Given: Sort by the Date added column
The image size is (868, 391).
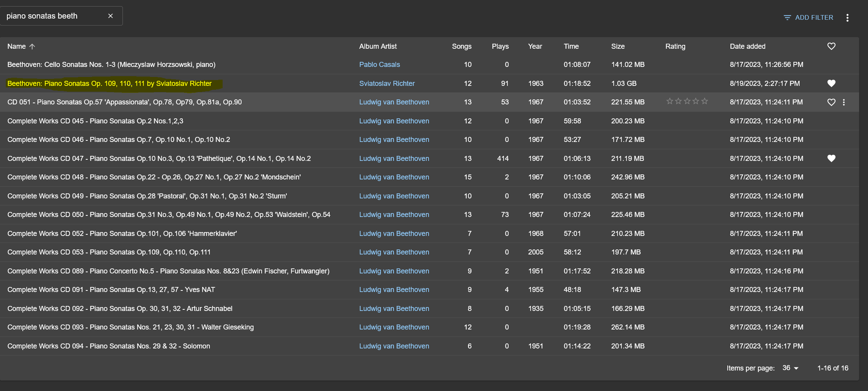Looking at the screenshot, I should pos(747,46).
